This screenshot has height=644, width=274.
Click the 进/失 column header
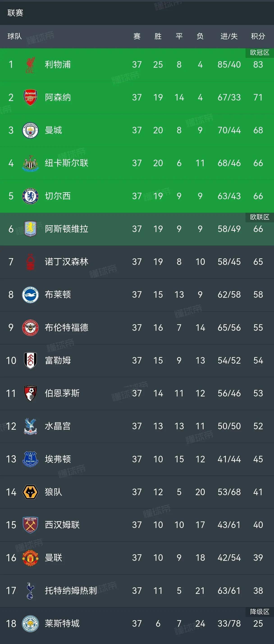(x=229, y=36)
